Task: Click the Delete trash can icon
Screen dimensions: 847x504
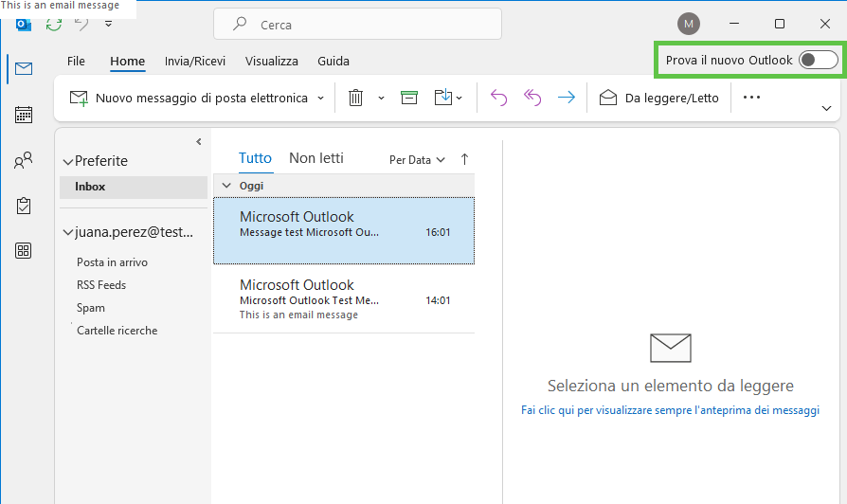Action: point(355,98)
